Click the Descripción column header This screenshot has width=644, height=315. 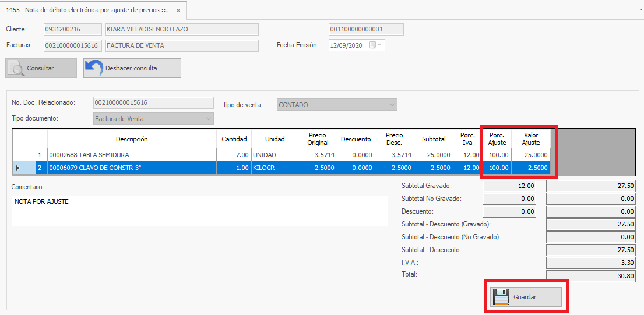point(132,139)
